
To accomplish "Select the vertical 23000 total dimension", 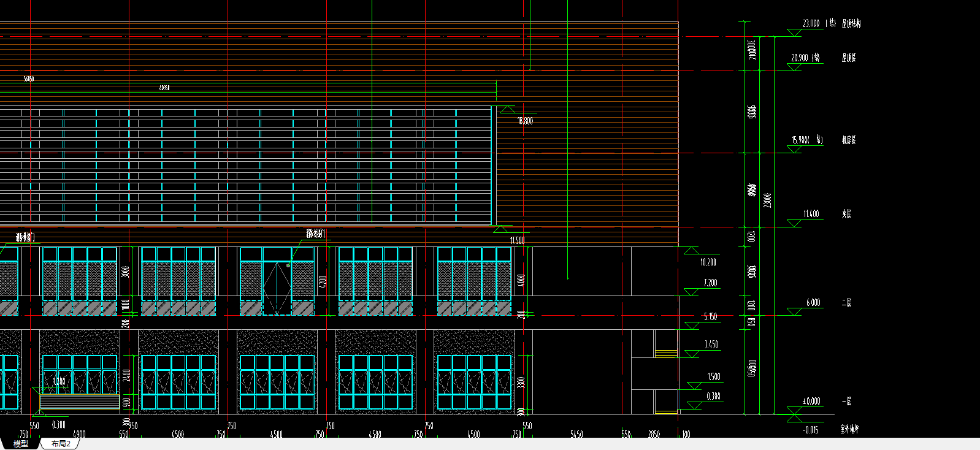I will [767, 200].
